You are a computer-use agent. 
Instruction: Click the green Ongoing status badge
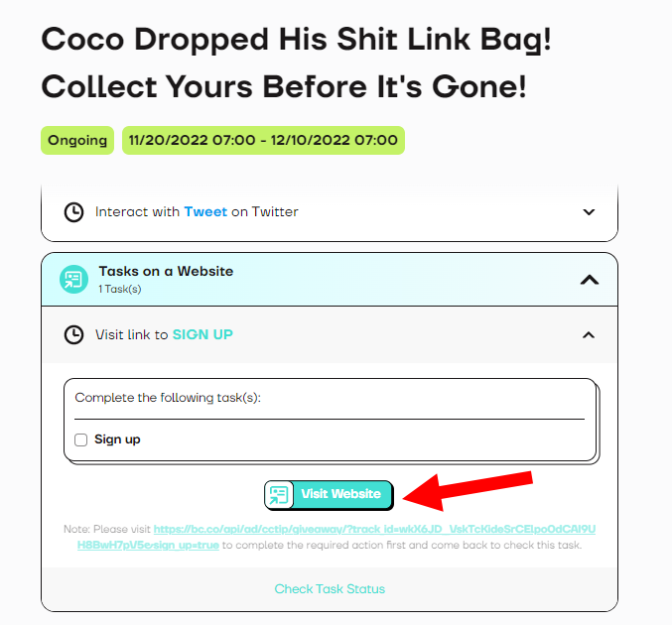click(77, 140)
